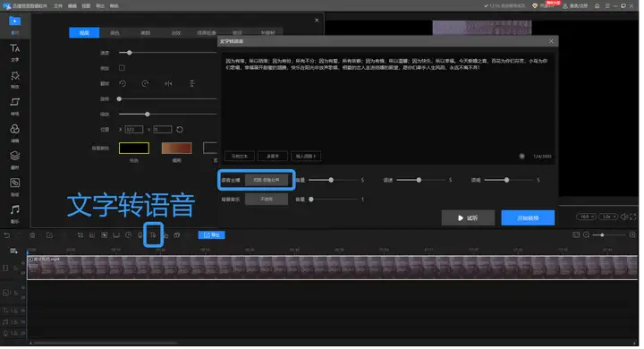Image resolution: width=644 pixels, height=349 pixels.
Task: Open the 文件 menu
Action: point(58,6)
